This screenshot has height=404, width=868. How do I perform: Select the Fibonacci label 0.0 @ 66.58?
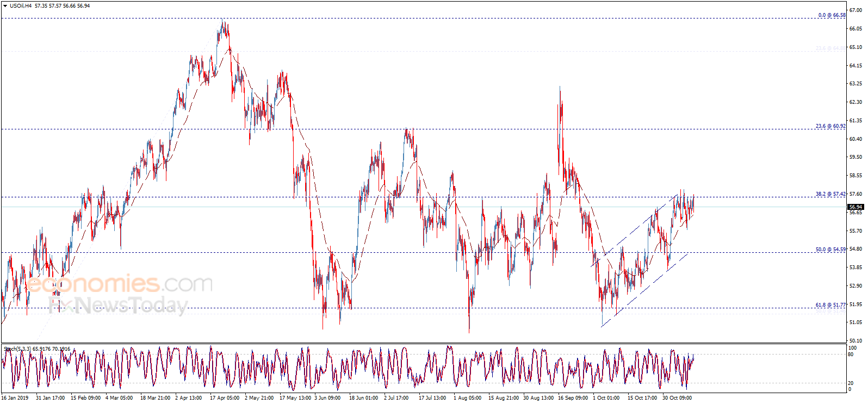(x=832, y=15)
